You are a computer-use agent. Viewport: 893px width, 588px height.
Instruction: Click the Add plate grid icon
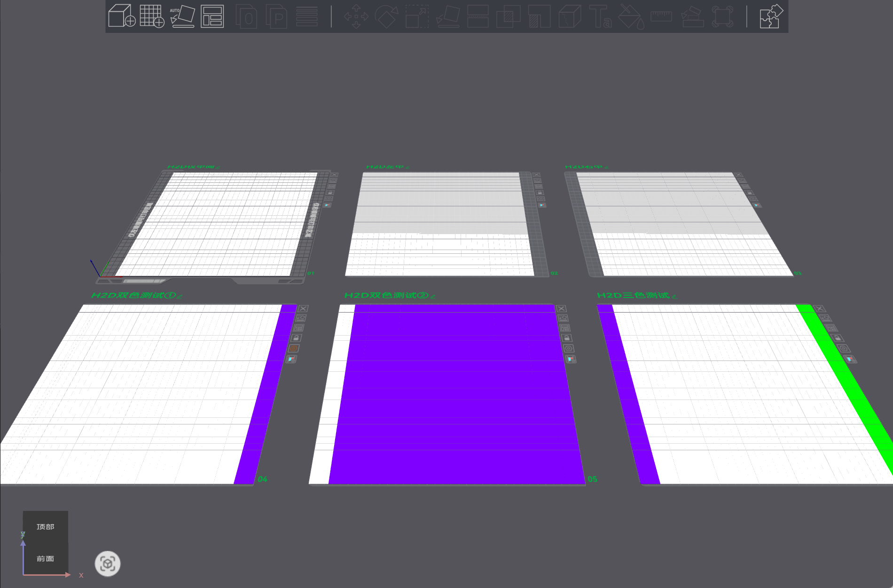152,16
